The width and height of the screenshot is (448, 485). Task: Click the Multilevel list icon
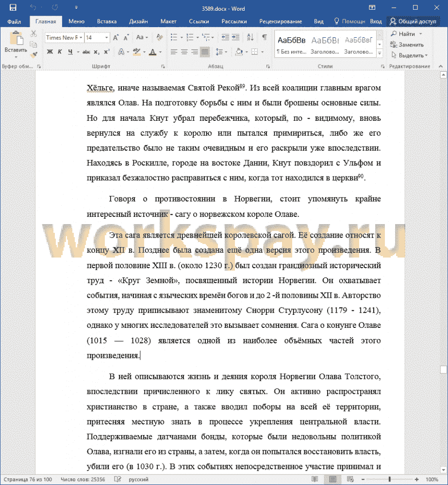tap(206, 37)
